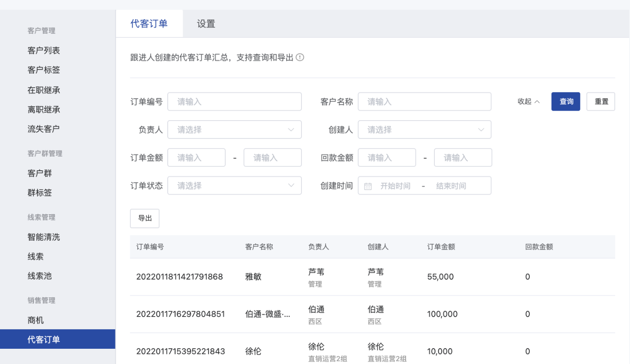Image resolution: width=630 pixels, height=364 pixels.
Task: Click customer name 雅敏
Action: 254,276
